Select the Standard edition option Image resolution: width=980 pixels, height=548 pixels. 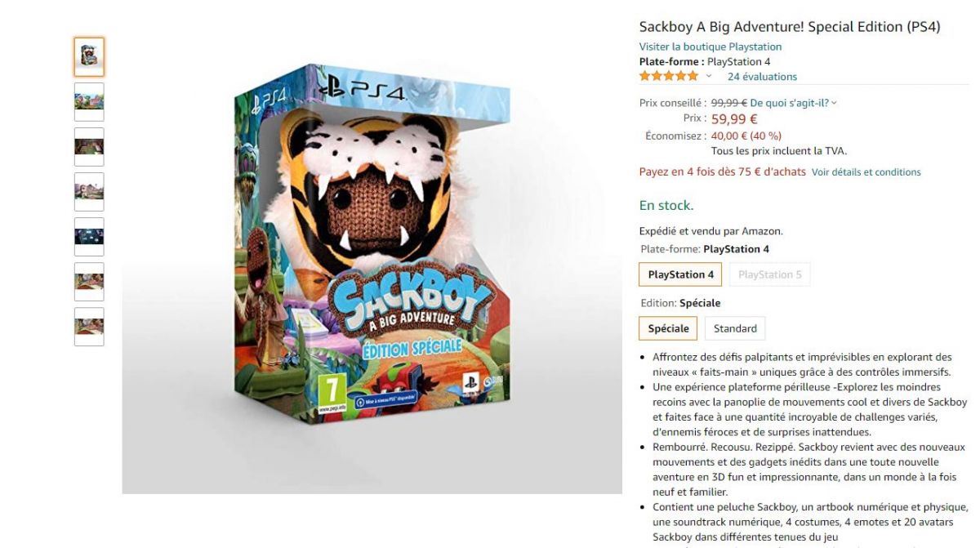735,328
